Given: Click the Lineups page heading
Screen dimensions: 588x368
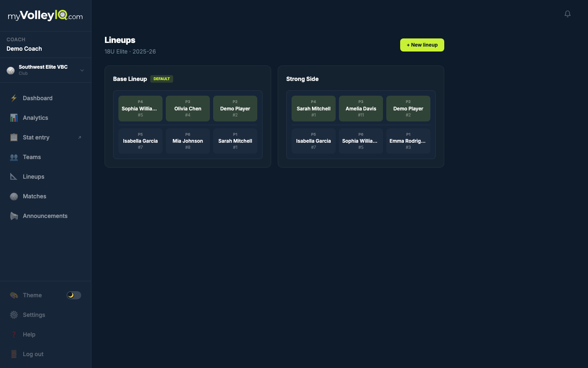Looking at the screenshot, I should point(120,40).
